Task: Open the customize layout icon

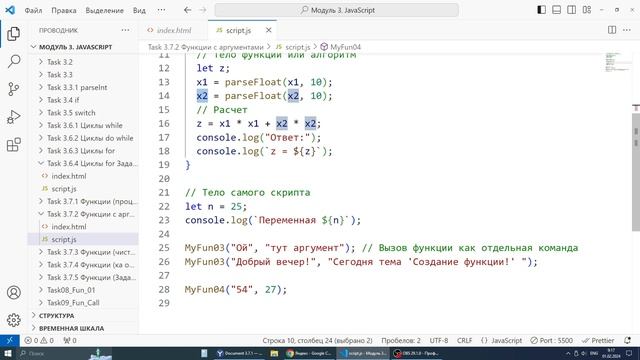Action: [x=587, y=10]
